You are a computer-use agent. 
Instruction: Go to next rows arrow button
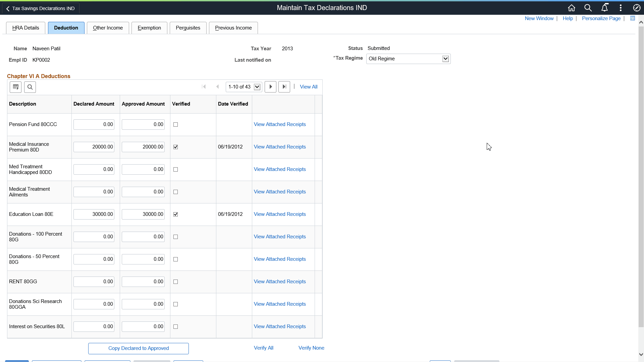[x=270, y=87]
